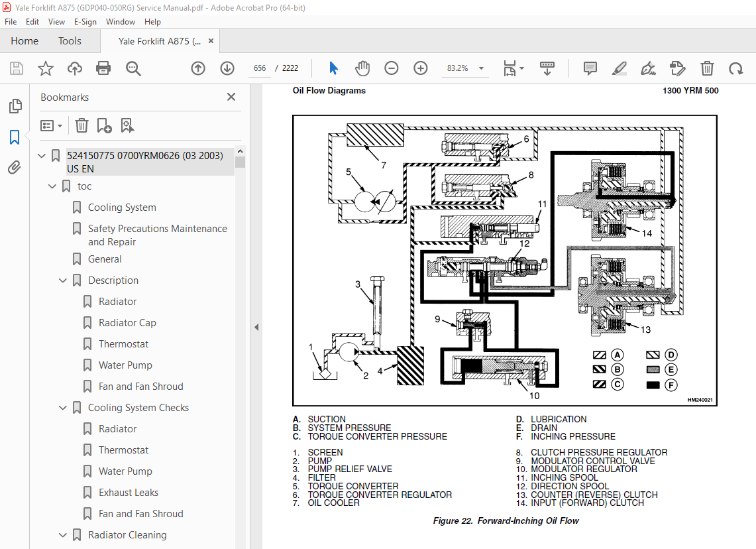Switch to the Home tab
The image size is (756, 549).
25,41
